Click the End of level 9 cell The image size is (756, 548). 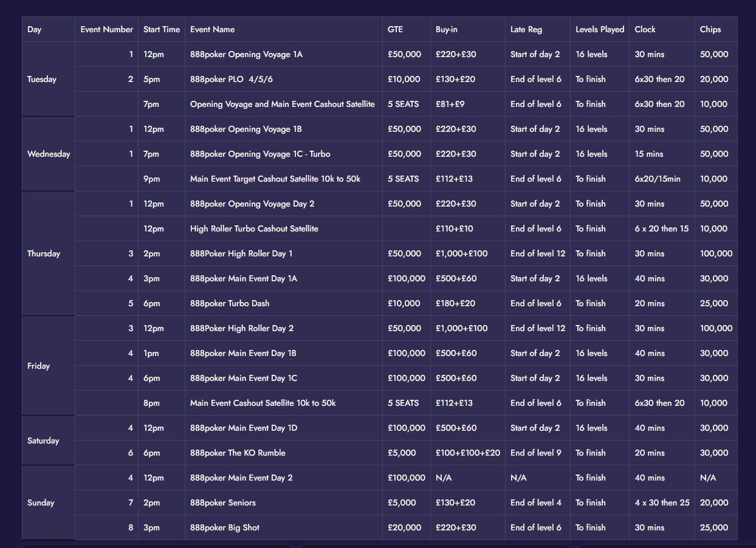click(536, 453)
